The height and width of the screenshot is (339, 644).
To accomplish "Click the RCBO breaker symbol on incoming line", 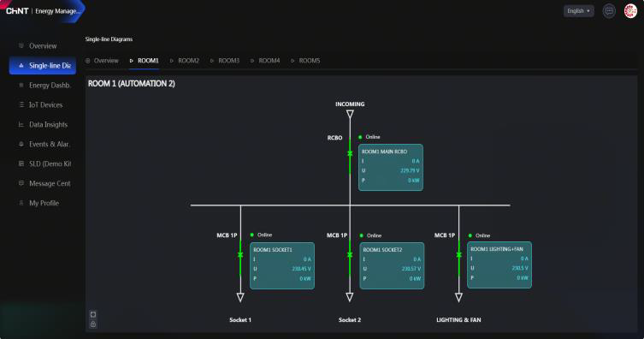I will pyautogui.click(x=350, y=154).
